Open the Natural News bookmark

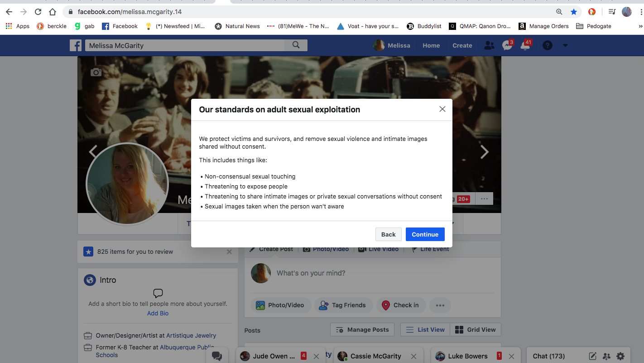tap(237, 26)
